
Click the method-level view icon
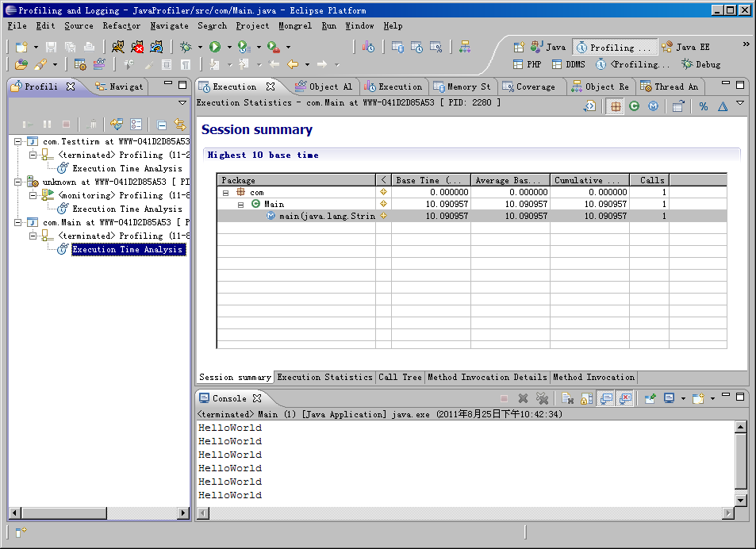[x=653, y=106]
